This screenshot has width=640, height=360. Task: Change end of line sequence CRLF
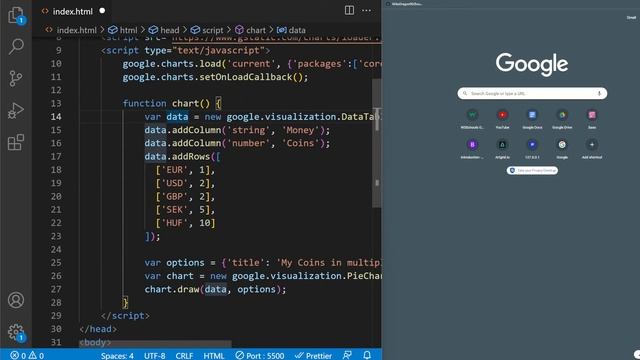tap(184, 356)
